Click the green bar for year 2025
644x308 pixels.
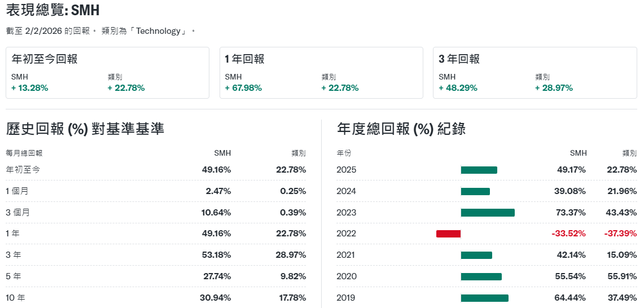coord(479,170)
